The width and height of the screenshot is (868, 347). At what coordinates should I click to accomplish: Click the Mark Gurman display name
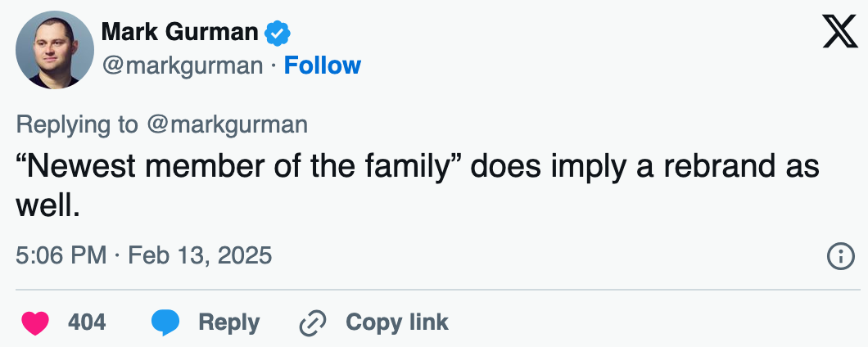coord(179,33)
